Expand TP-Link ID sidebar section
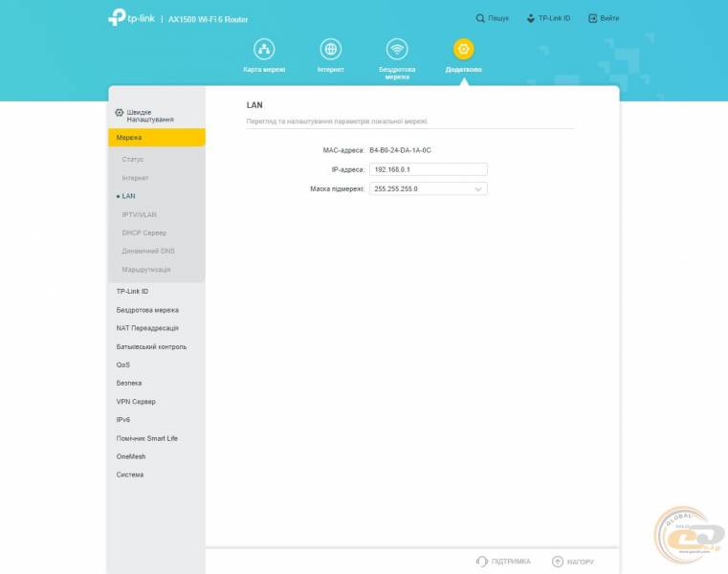The image size is (728, 574). tap(132, 291)
